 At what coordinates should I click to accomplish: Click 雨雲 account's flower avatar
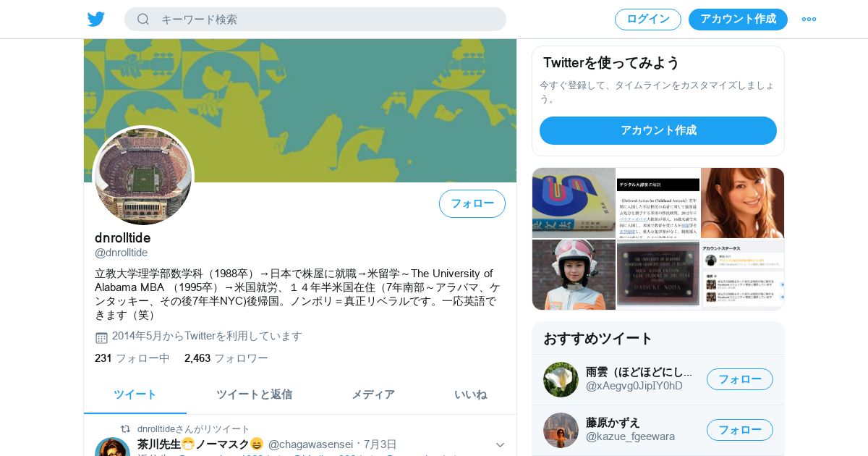(561, 379)
